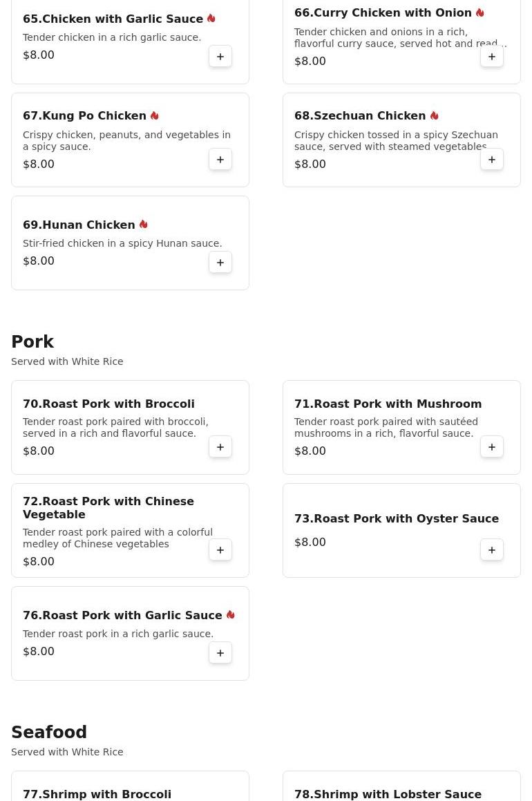Screen dimensions: 532x801
Task: Add Curry Chicken with Onion to order
Action: pos(492,57)
